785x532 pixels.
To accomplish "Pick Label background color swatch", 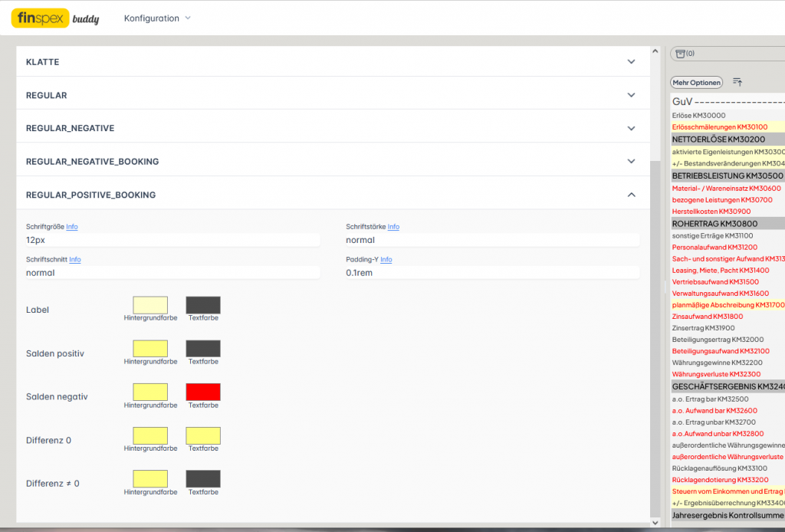I will tap(150, 305).
